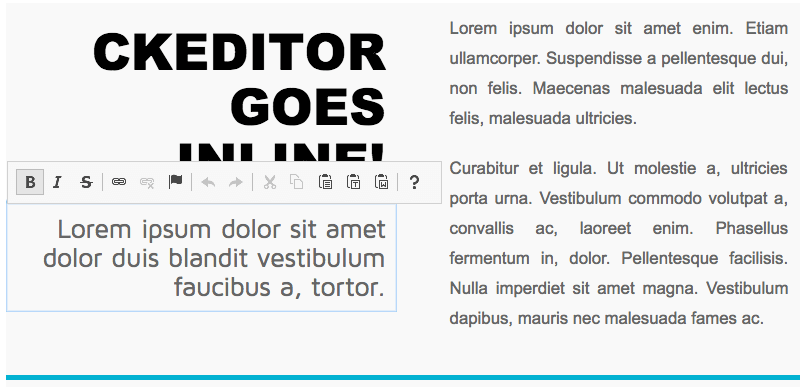Cut selection with scissors icon
The height and width of the screenshot is (387, 806).
pos(269,182)
